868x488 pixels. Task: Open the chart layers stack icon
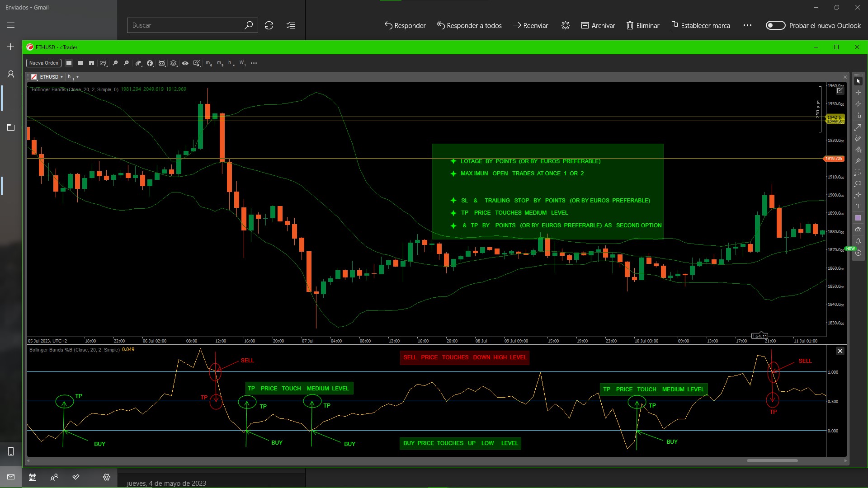tap(174, 63)
